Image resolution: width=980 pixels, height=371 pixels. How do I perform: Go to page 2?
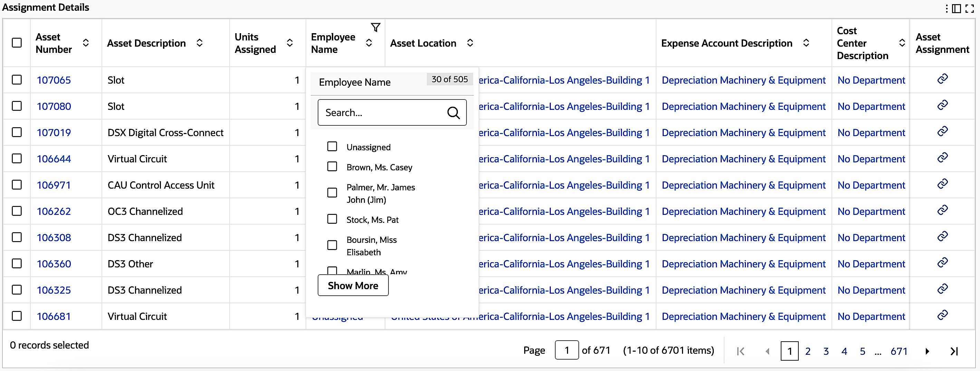pos(808,351)
